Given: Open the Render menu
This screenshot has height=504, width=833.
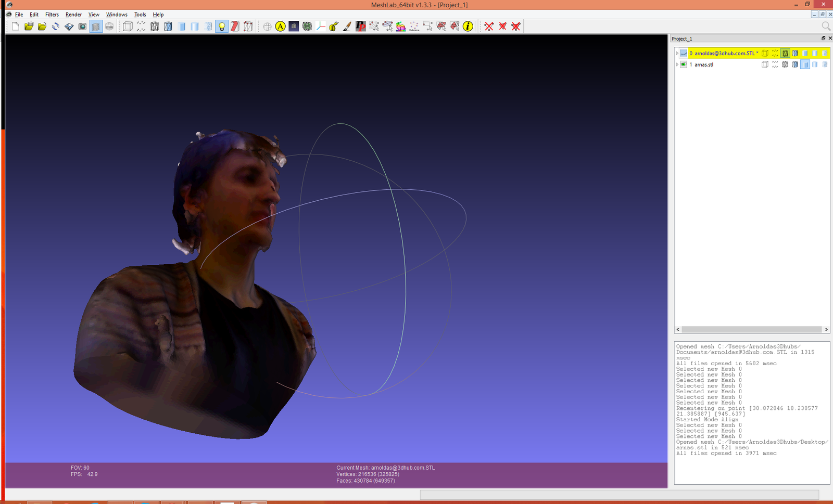Looking at the screenshot, I should 73,15.
